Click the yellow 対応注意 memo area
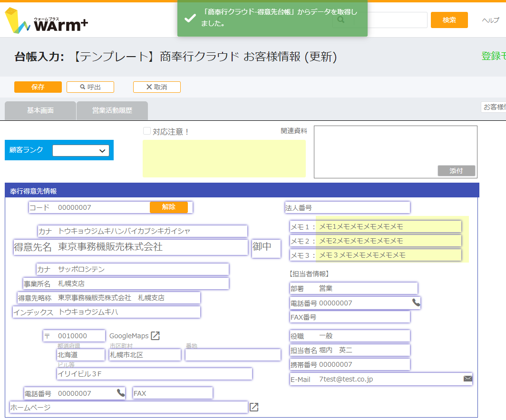The height and width of the screenshot is (420, 506). [224, 158]
